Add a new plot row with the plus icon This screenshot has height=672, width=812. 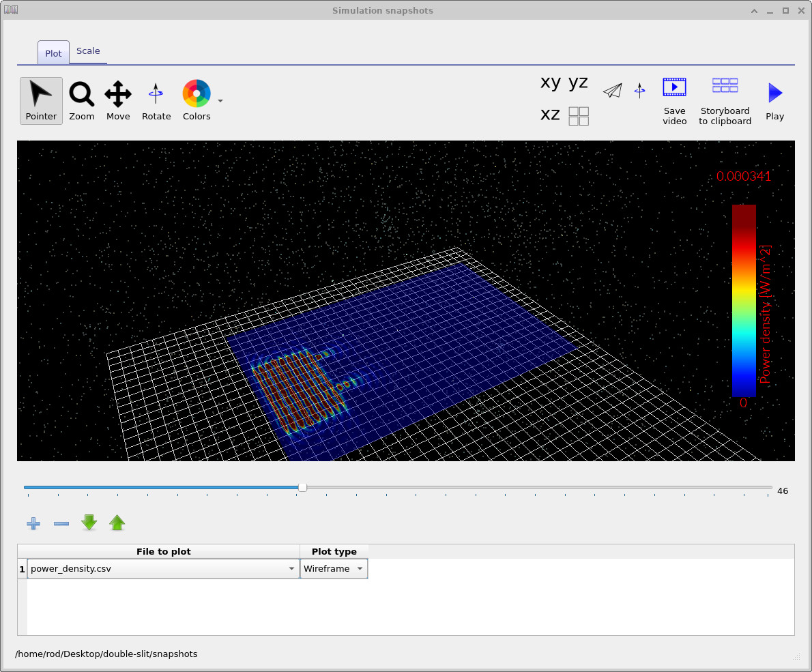click(x=33, y=523)
